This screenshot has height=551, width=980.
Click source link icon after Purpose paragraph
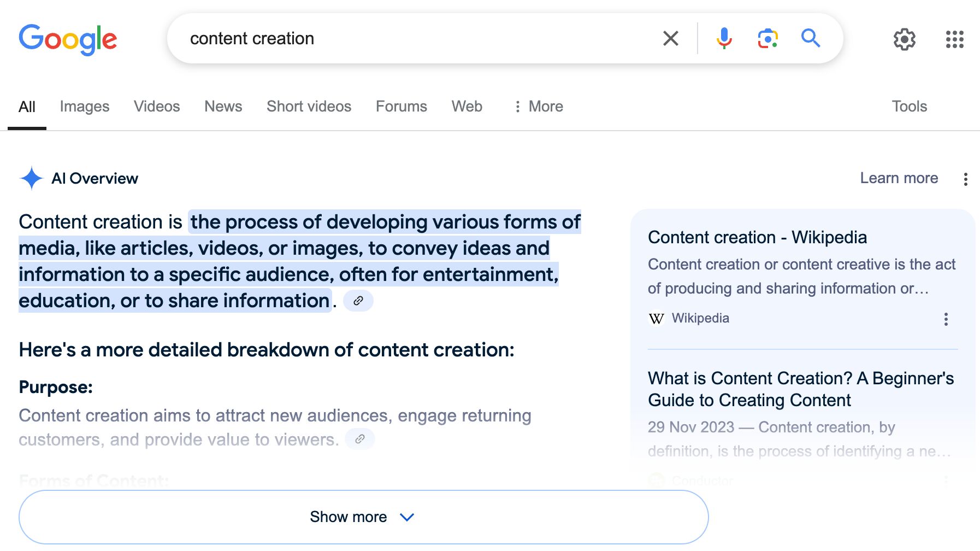(360, 439)
